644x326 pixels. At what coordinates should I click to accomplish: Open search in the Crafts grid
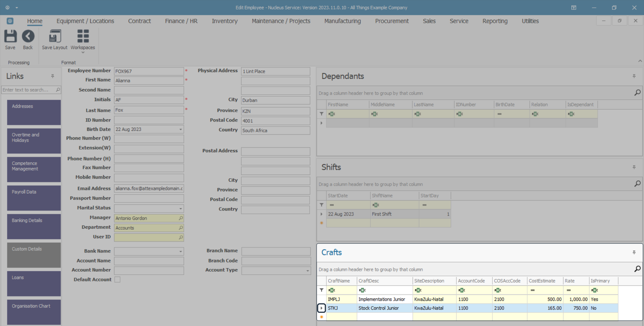[637, 269]
